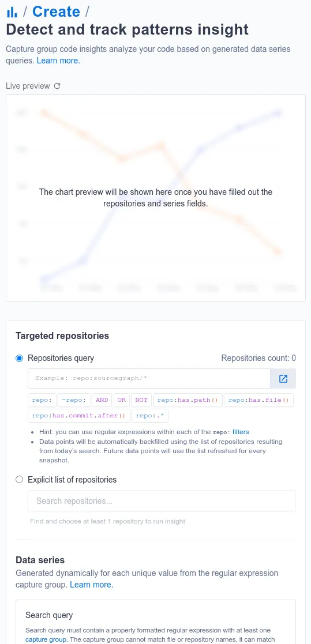This screenshot has height=644, width=311.
Task: Click the Search repositories field
Action: [x=162, y=501]
